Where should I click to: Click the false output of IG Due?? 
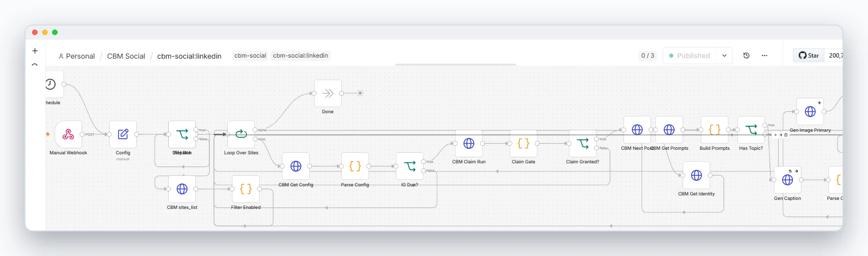pyautogui.click(x=423, y=171)
